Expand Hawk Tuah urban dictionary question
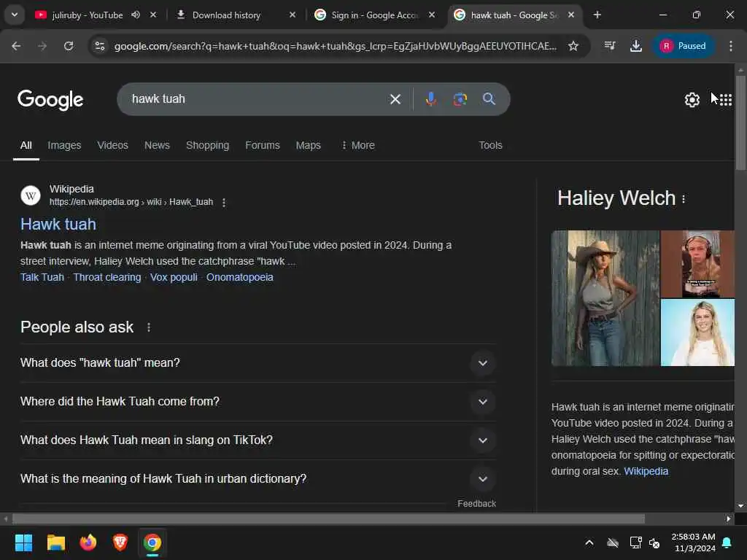747x560 pixels. 258,478
